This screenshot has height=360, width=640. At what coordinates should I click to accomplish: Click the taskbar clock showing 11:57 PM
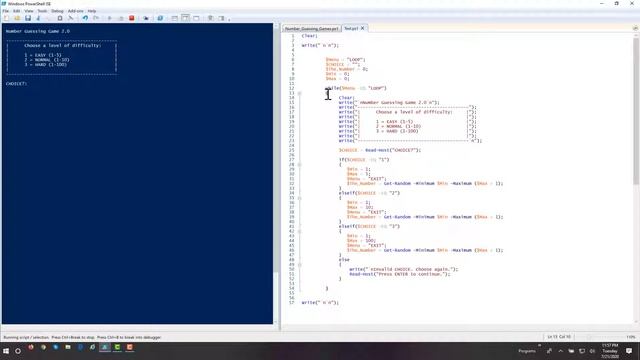[x=610, y=351]
